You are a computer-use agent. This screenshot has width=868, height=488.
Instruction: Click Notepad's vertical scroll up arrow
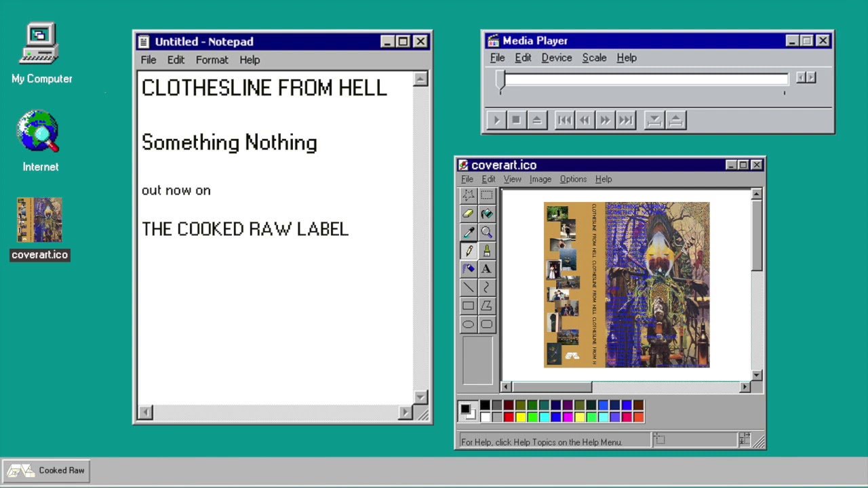(420, 79)
